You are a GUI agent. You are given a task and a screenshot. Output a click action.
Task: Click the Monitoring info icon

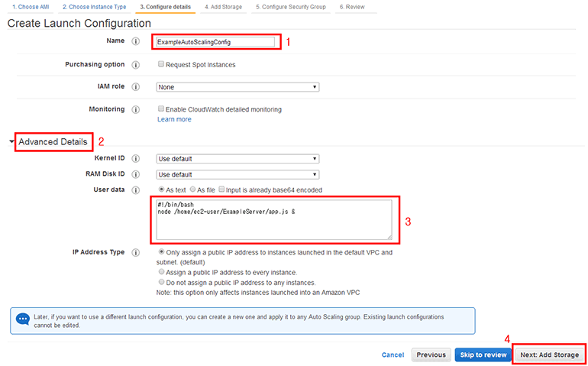click(x=135, y=109)
